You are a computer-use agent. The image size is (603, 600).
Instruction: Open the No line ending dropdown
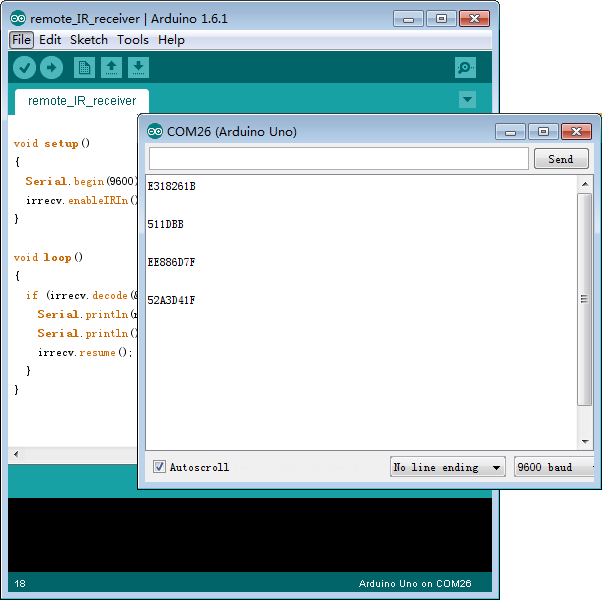click(448, 467)
